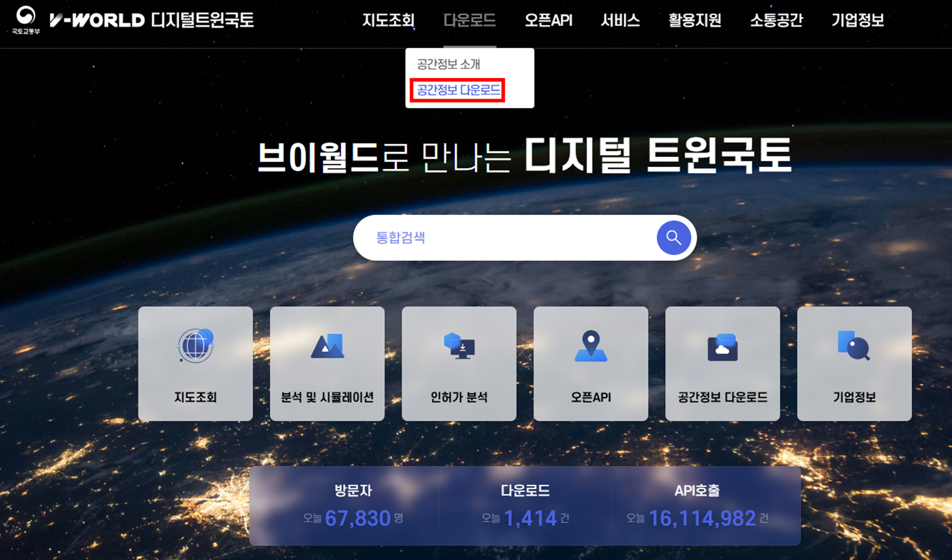Screen dimensions: 952x560
Task: Open the 공간정보 다운로드 card label
Action: (x=722, y=397)
